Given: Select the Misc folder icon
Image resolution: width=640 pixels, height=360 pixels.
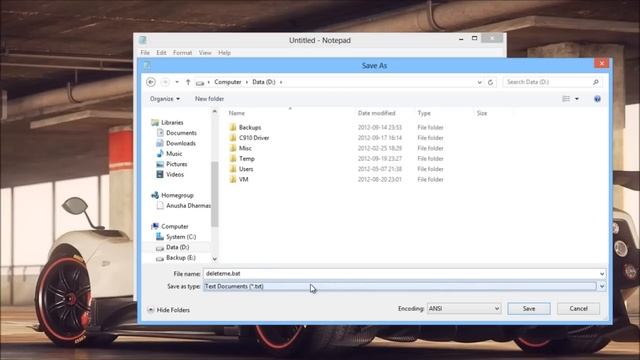Looking at the screenshot, I should 233,148.
